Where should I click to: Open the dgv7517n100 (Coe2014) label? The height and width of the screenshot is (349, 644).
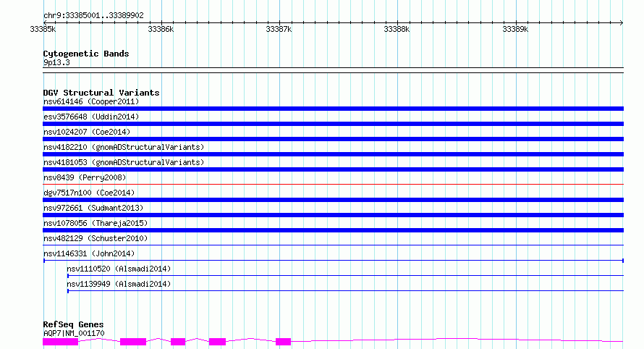[x=89, y=193]
